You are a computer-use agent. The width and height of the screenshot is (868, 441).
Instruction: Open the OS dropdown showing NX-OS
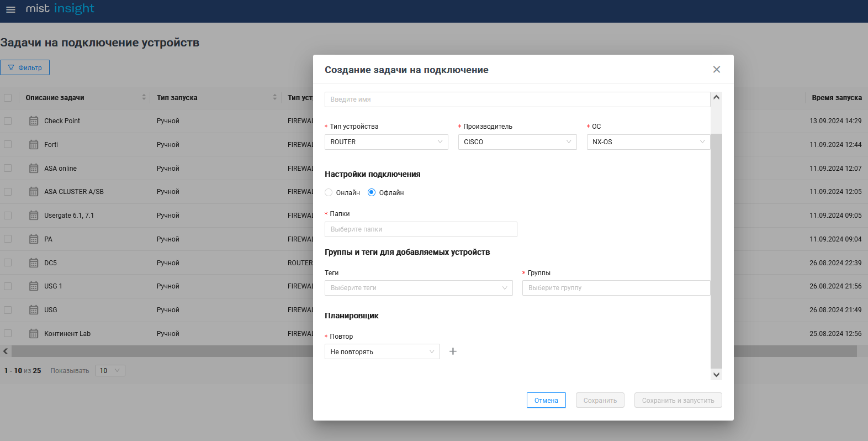pyautogui.click(x=648, y=142)
